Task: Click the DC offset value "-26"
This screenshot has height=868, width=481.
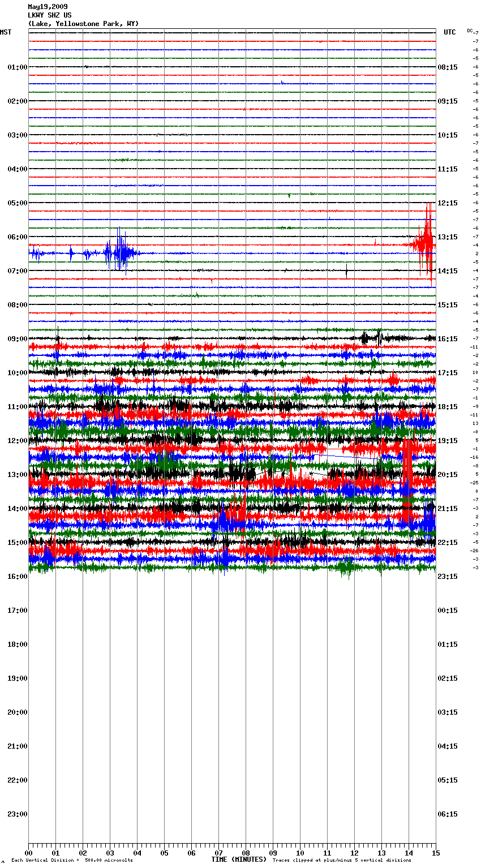Action: (x=474, y=551)
